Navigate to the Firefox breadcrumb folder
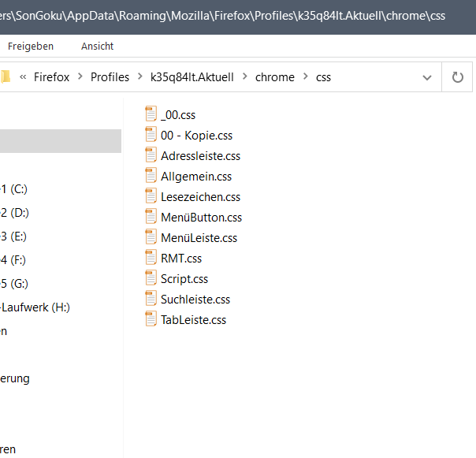Screen dimensions: 476x458 (x=52, y=77)
